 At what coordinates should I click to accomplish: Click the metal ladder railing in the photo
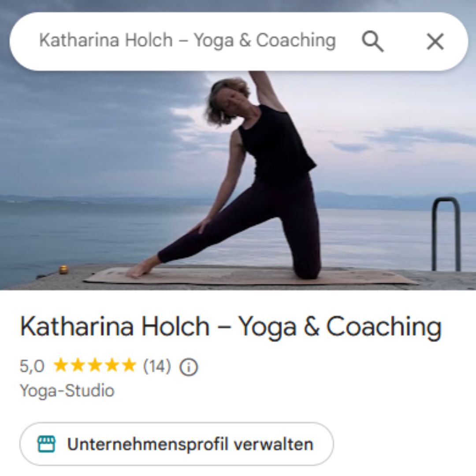(446, 234)
